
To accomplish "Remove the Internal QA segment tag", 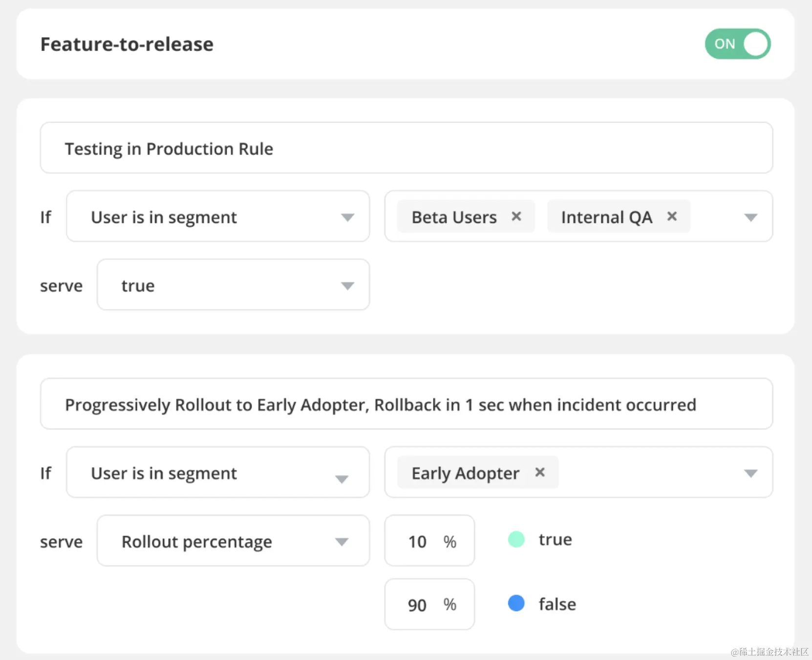I will pos(672,216).
